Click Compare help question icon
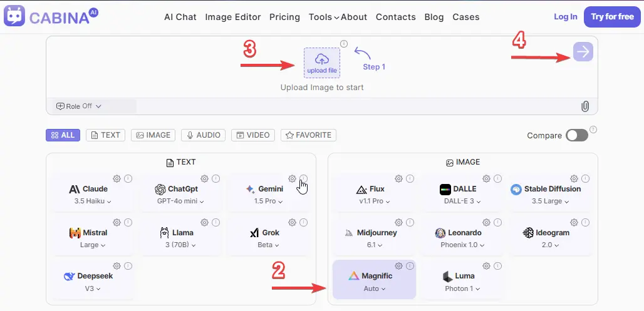This screenshot has height=311, width=644. click(x=593, y=130)
